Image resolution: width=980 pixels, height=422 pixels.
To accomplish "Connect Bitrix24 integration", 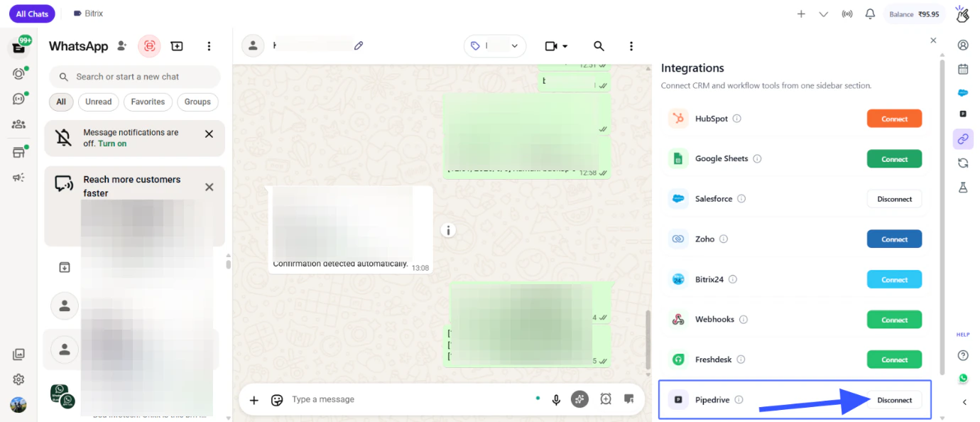I will pyautogui.click(x=894, y=279).
